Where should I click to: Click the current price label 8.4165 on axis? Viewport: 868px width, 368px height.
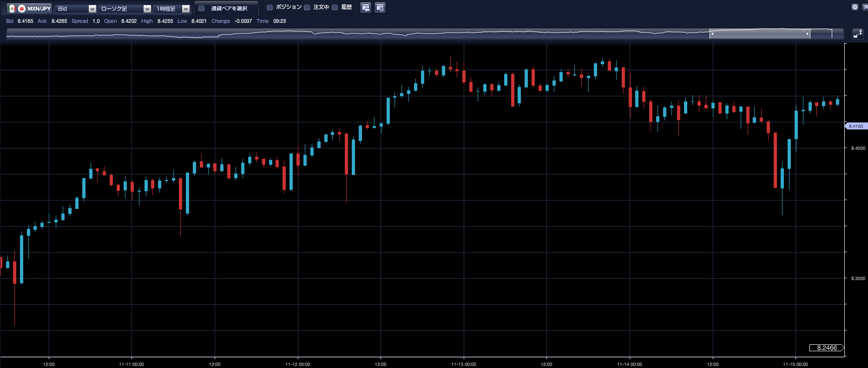[855, 126]
